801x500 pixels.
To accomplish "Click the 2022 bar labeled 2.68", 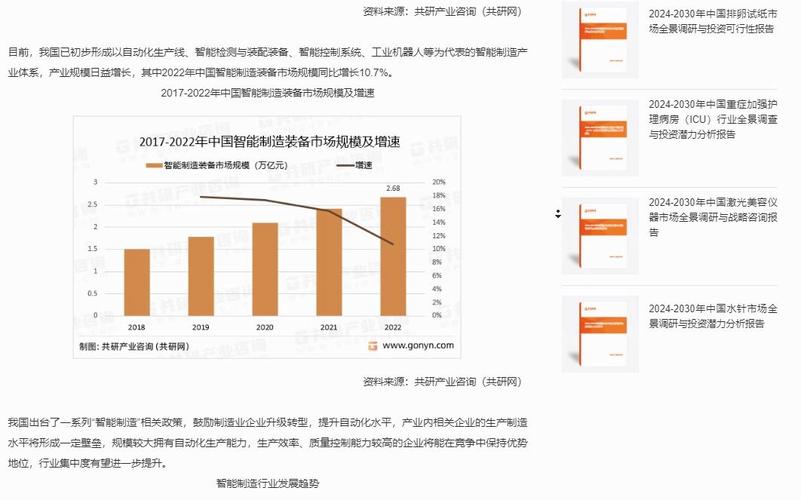I will (x=393, y=254).
